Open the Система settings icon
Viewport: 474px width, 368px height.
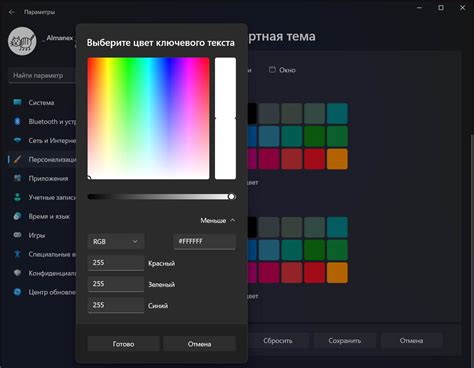point(17,102)
